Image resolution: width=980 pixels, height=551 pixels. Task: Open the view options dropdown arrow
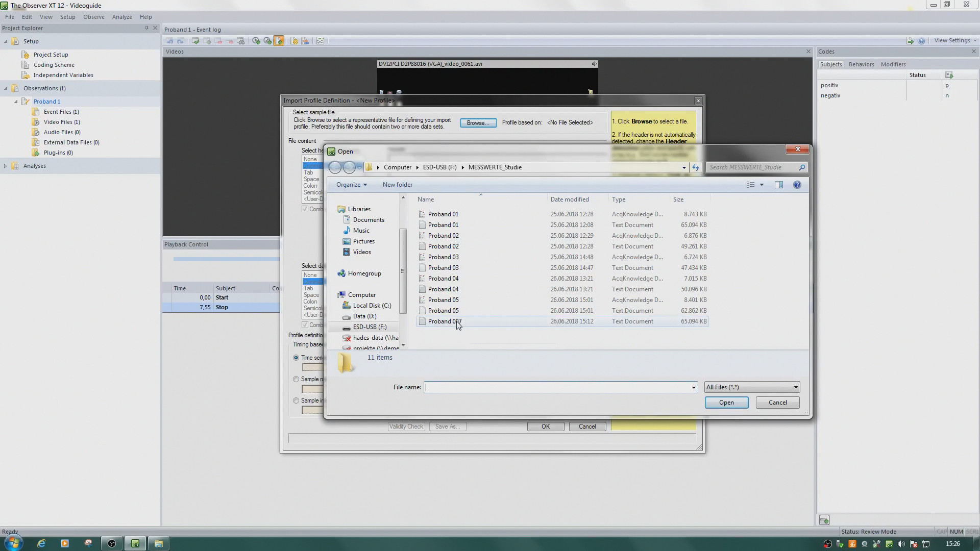pyautogui.click(x=762, y=185)
